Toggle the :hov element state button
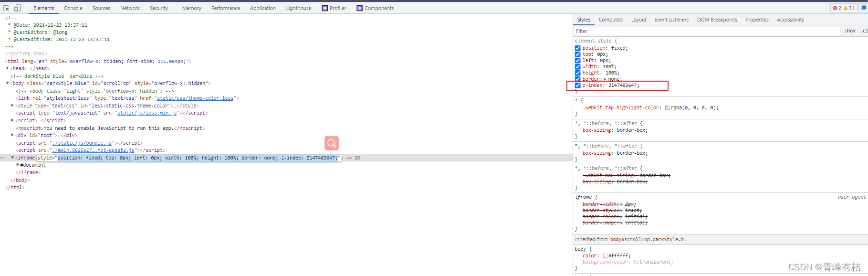The height and width of the screenshot is (276, 868). 850,31
